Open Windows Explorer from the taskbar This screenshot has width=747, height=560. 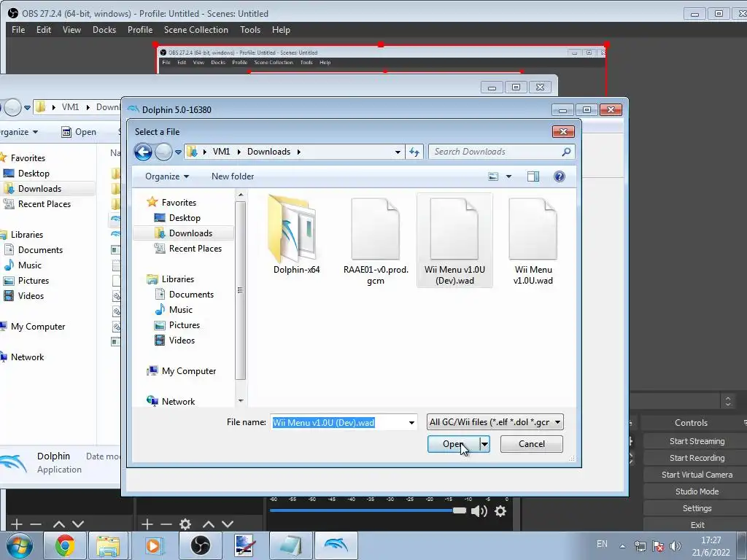[x=108, y=545]
